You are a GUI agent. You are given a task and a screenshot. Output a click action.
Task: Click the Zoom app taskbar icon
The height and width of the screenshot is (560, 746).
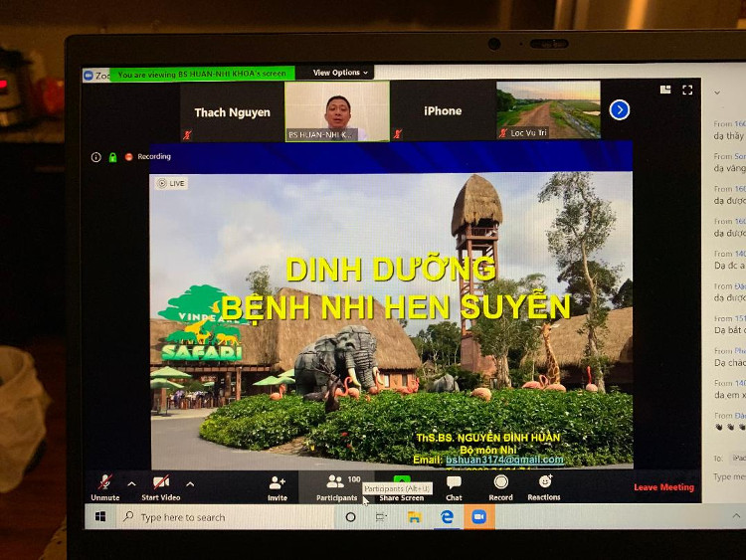click(x=479, y=516)
